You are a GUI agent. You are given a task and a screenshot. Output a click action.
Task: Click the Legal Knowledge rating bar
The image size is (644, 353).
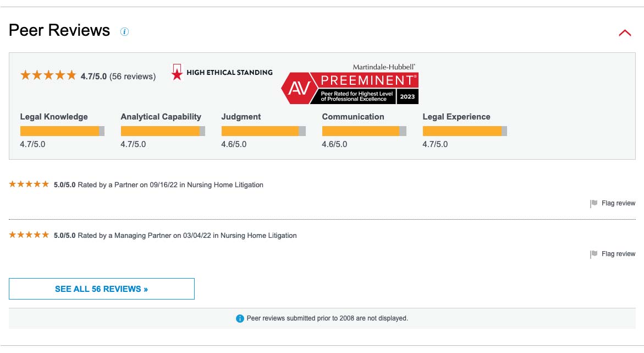coord(63,131)
